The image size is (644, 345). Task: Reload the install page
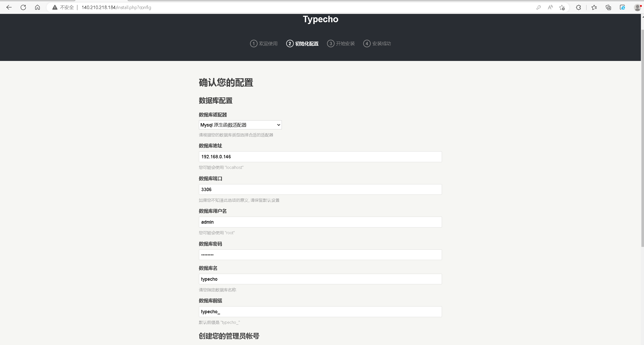(23, 7)
